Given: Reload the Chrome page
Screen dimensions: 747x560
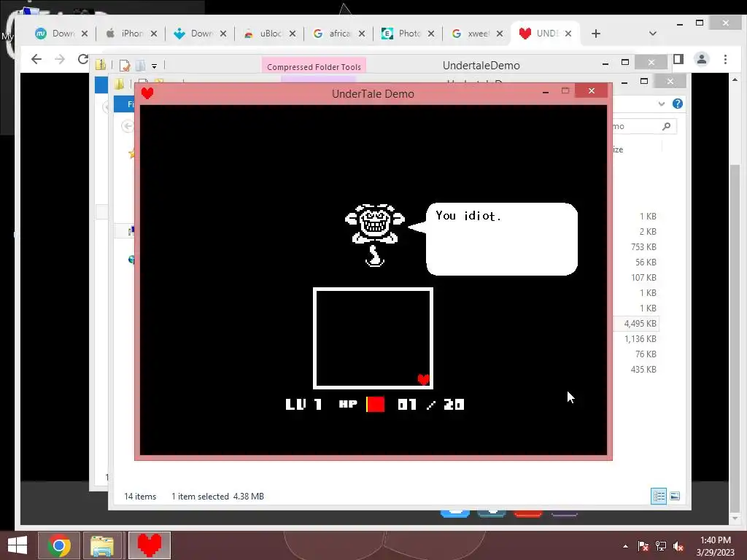Looking at the screenshot, I should tap(83, 59).
